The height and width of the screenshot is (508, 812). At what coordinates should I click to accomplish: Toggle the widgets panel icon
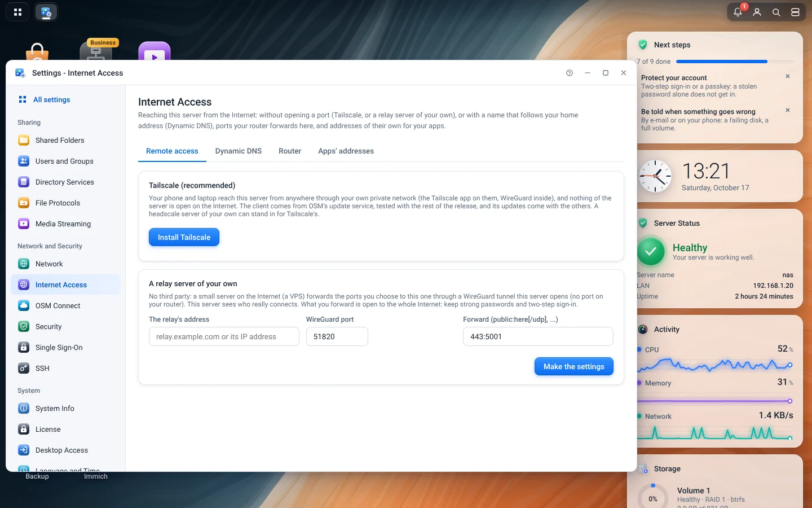point(795,12)
